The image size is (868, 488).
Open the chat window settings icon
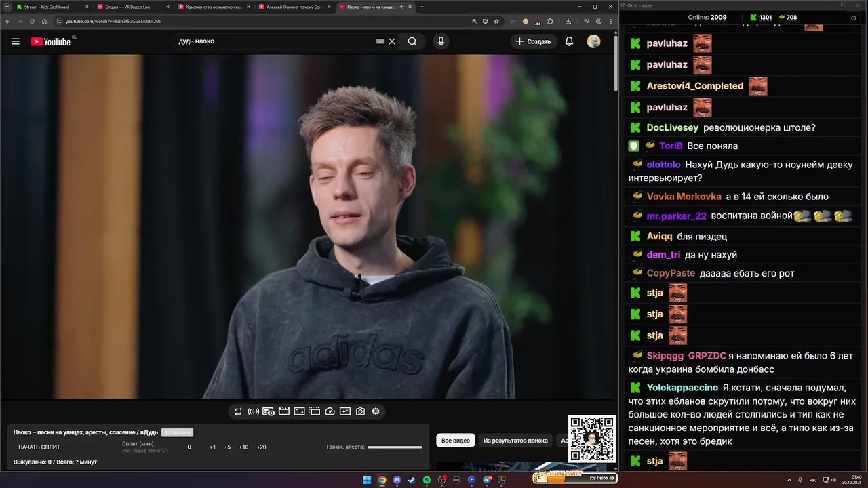pos(853,18)
